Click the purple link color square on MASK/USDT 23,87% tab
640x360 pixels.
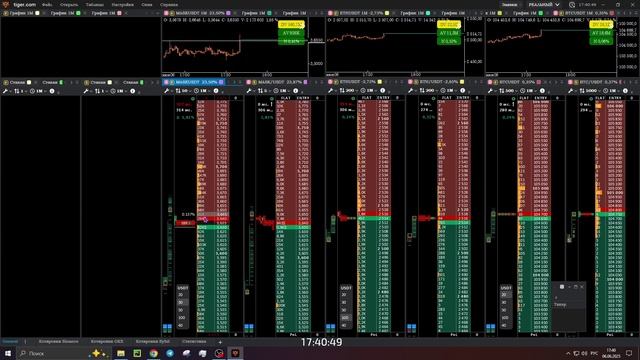click(306, 82)
